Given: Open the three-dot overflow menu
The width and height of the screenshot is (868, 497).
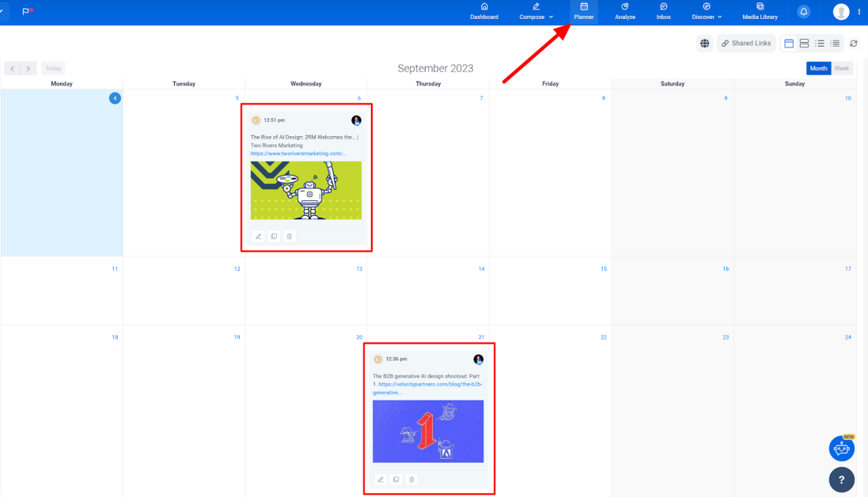Looking at the screenshot, I should (859, 11).
